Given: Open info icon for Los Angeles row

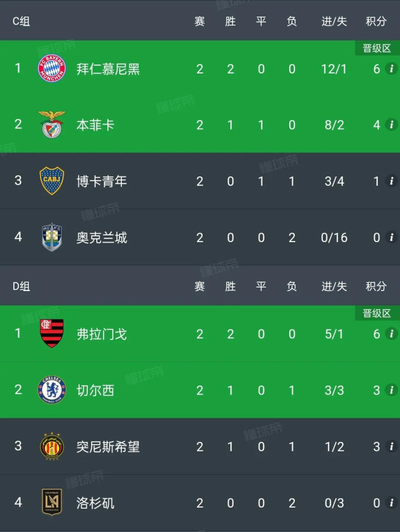Looking at the screenshot, I should click(x=391, y=503).
